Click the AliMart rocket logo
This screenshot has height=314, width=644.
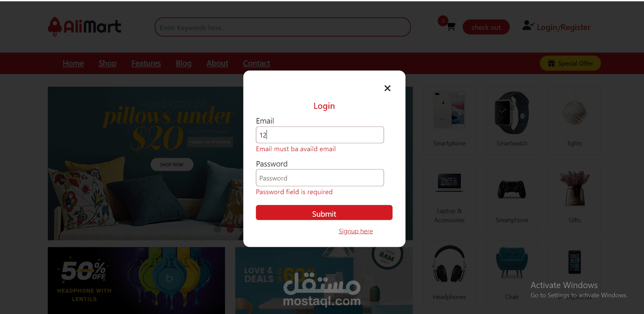pyautogui.click(x=55, y=27)
